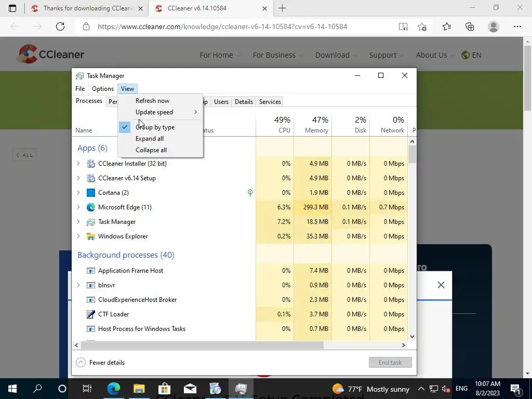
Task: Open Task View on the taskbar
Action: pos(87,389)
